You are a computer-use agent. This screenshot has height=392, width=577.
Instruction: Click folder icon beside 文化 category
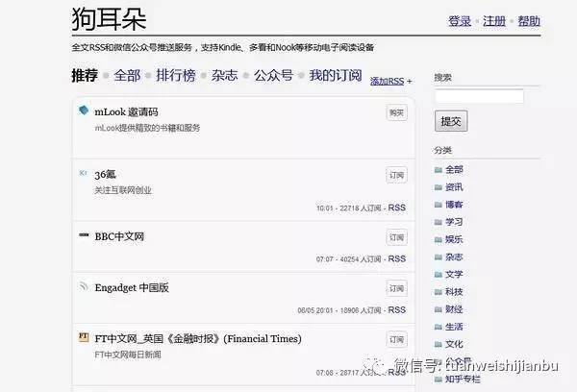tap(438, 345)
